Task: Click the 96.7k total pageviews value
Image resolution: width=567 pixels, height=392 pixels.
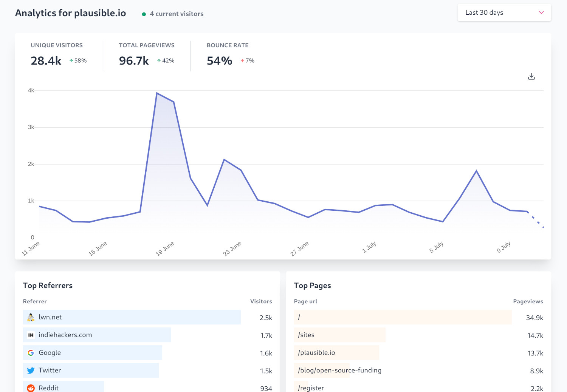Action: tap(134, 61)
